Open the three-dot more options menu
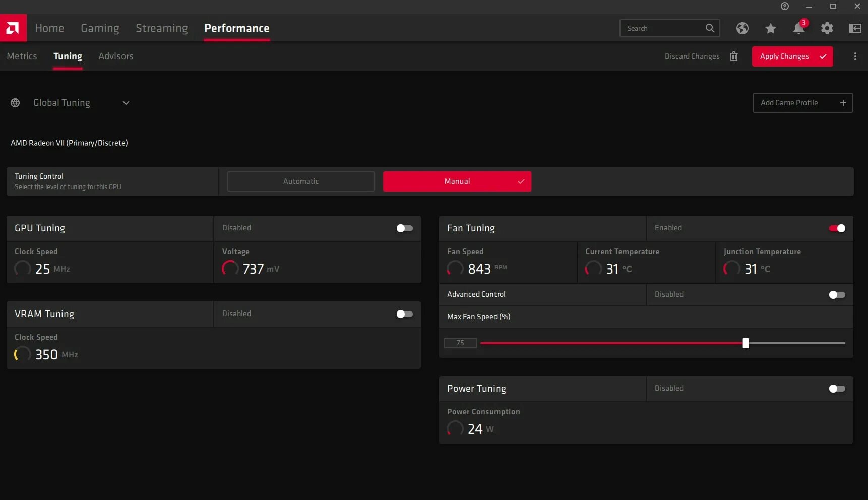 855,56
